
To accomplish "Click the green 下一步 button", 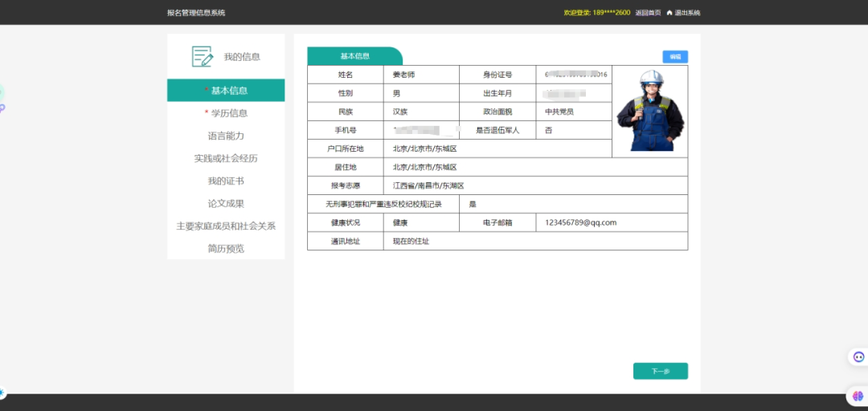I will coord(661,371).
